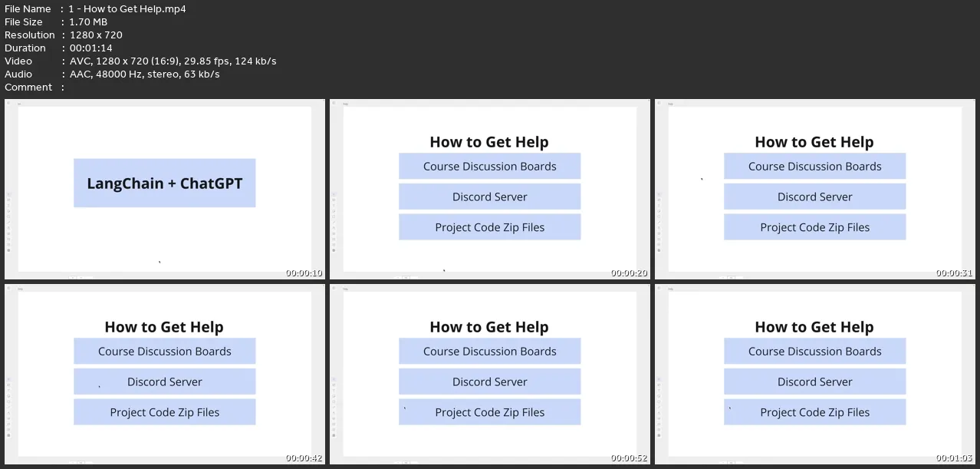Select the '1280 x 720' resolution value
Image resolution: width=980 pixels, height=469 pixels.
[x=96, y=35]
